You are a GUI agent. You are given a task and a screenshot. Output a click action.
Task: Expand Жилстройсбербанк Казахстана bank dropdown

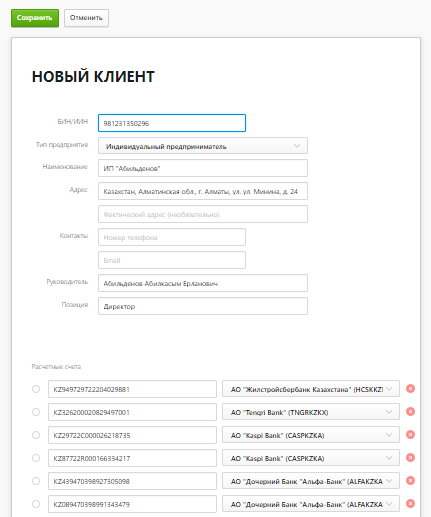pyautogui.click(x=311, y=389)
